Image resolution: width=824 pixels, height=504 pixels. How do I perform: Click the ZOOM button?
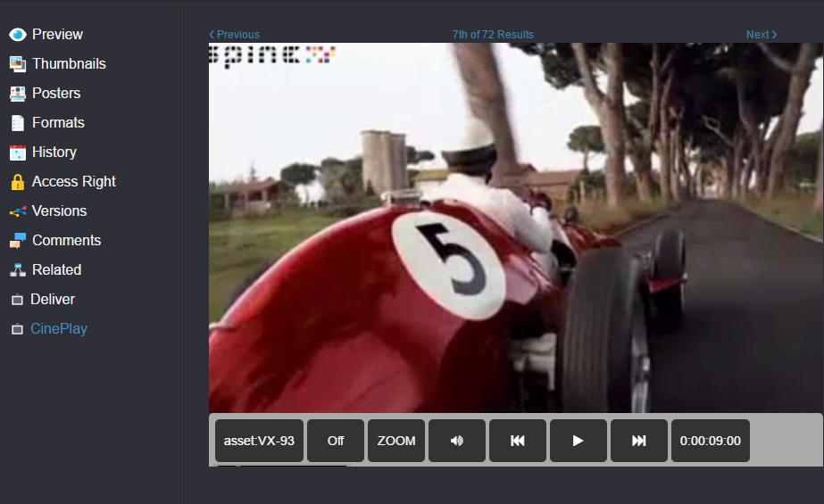[x=396, y=441]
